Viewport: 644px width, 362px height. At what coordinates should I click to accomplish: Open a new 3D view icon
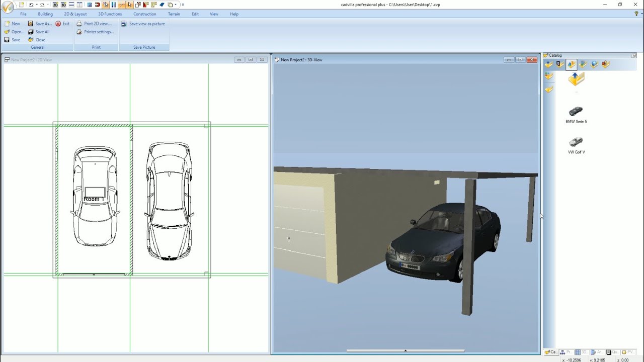[63, 5]
